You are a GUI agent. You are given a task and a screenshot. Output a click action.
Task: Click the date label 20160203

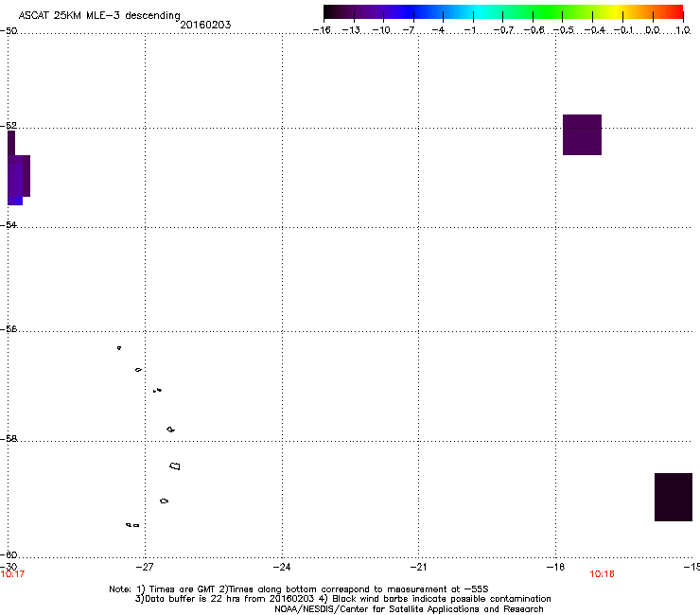tap(205, 25)
